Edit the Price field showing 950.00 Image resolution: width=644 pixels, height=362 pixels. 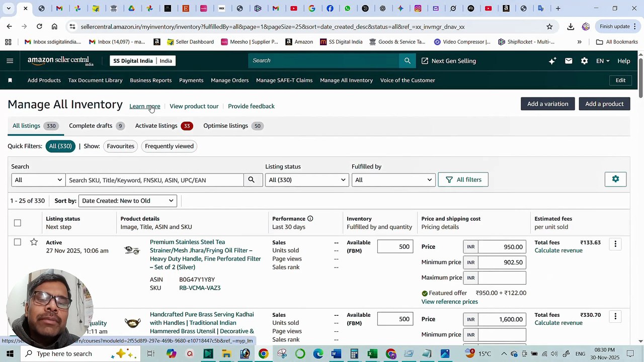(x=502, y=247)
